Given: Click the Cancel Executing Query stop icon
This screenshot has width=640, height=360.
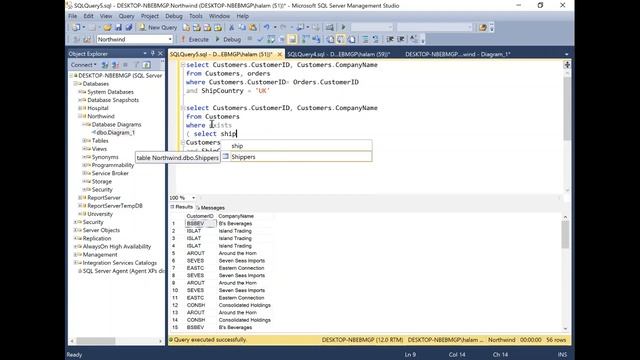Looking at the screenshot, I should pyautogui.click(x=249, y=39).
